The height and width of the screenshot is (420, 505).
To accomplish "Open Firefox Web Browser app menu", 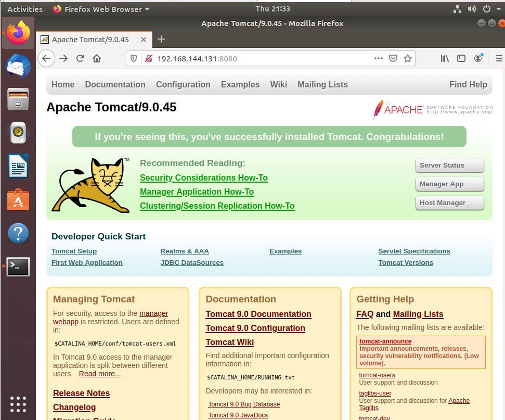I will coord(101,9).
